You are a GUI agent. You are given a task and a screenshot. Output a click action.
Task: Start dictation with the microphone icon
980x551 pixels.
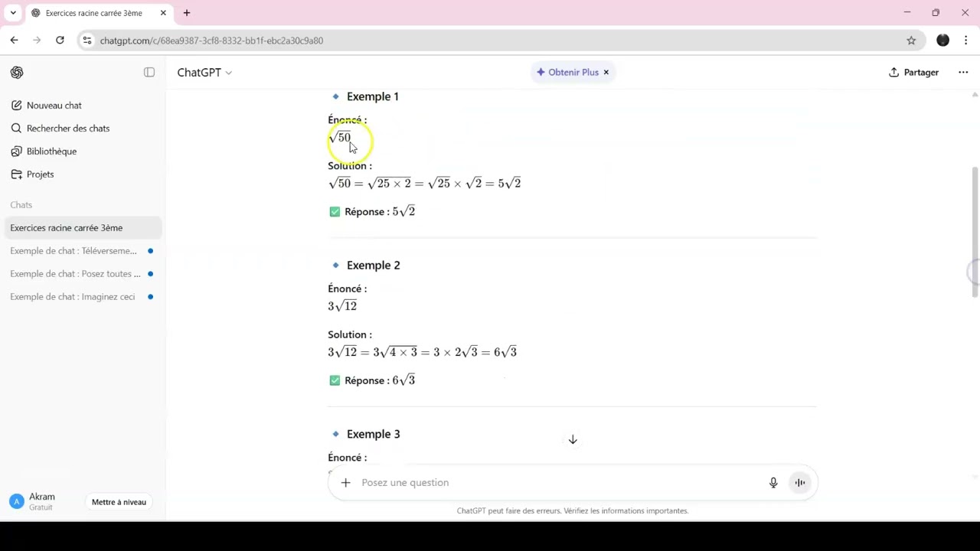(773, 482)
